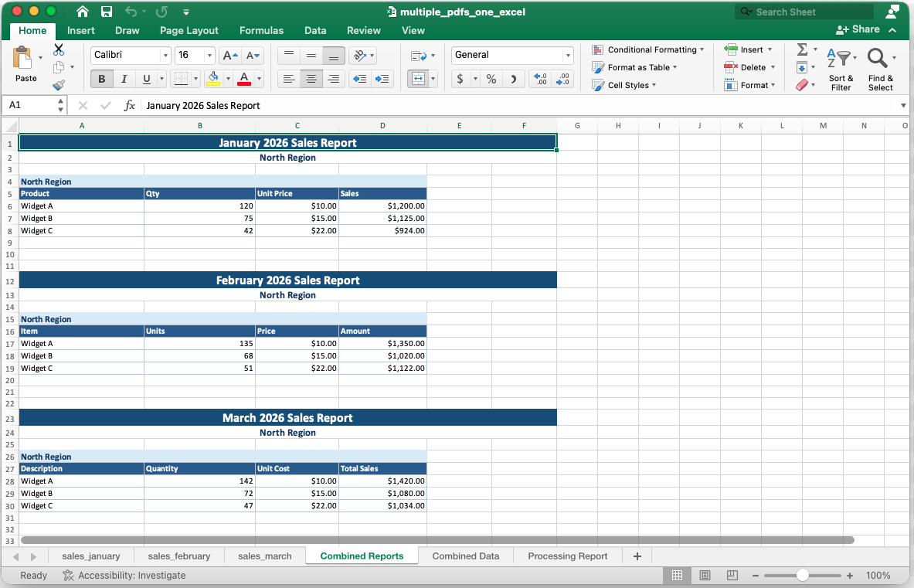This screenshot has height=588, width=914.
Task: Expand the Conditional Formatting menu
Action: (x=647, y=49)
